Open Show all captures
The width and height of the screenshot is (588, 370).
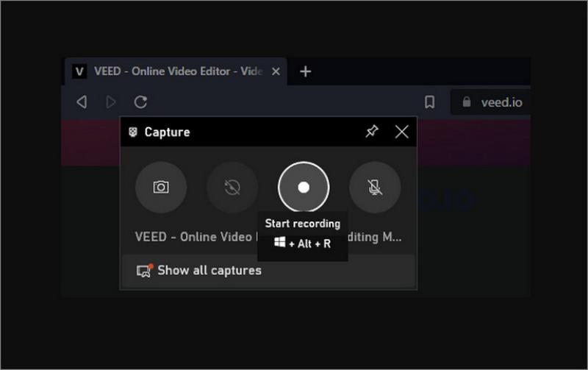pos(209,270)
